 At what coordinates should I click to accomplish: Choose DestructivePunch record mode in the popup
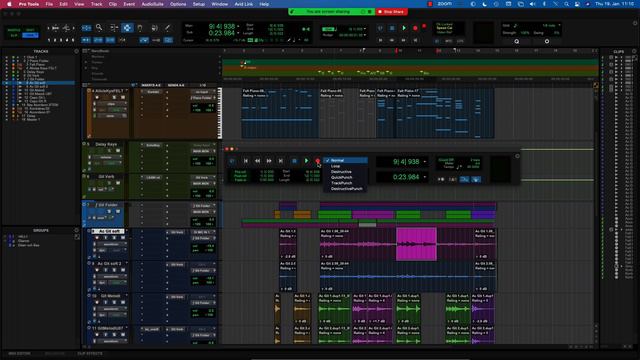[345, 189]
